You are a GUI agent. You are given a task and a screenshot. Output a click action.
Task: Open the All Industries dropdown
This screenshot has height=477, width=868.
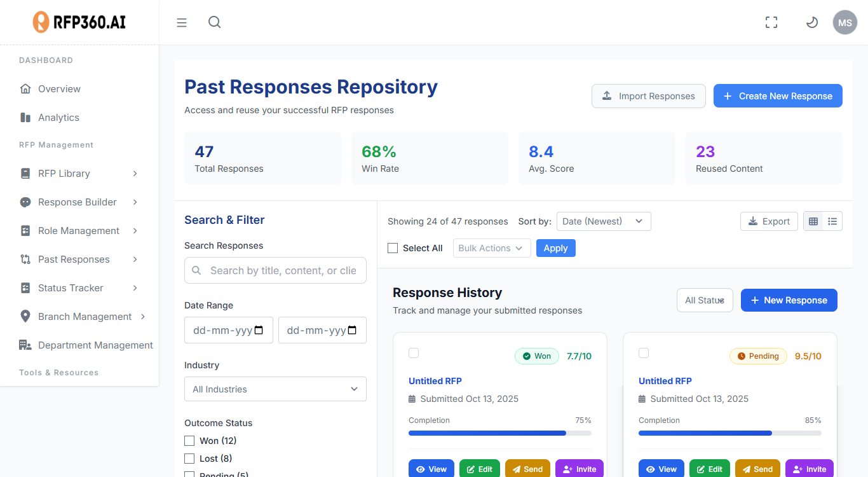pos(275,389)
